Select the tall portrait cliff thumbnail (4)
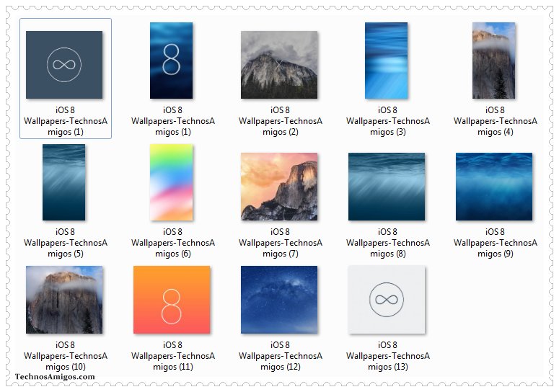 (494, 61)
